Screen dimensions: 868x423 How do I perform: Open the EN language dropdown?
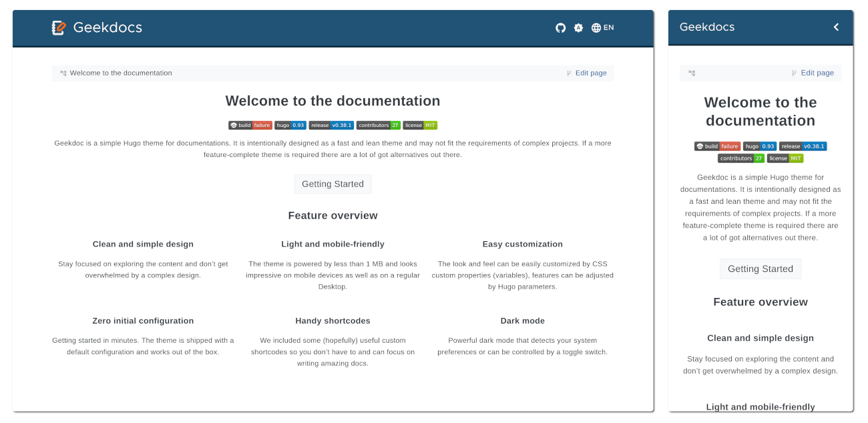click(602, 27)
